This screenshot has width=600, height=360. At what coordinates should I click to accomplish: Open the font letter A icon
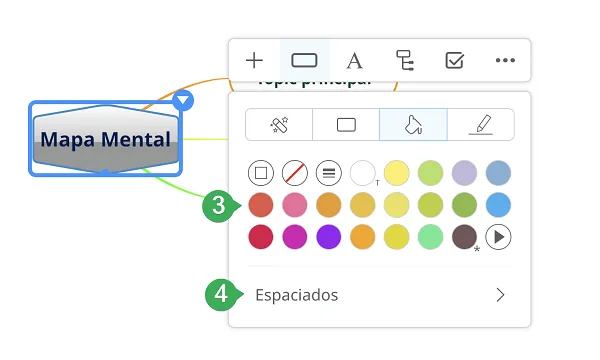tap(354, 61)
